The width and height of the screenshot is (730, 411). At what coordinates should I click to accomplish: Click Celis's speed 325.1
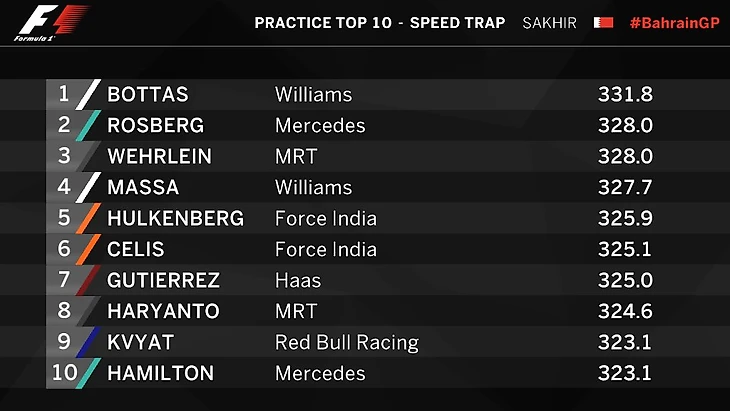coord(625,250)
